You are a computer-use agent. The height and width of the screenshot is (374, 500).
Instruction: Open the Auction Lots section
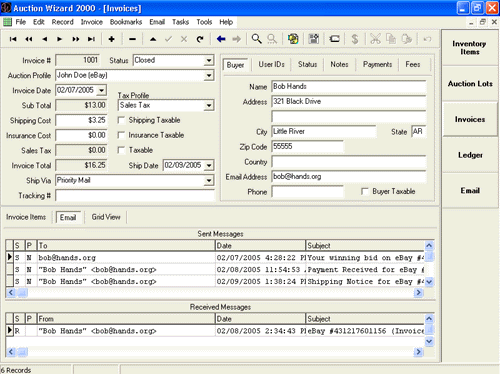click(470, 84)
